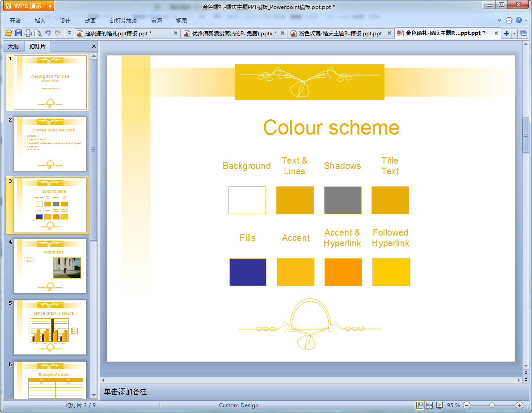Select slide 6 Example of a table thumbnail

[x=50, y=380]
